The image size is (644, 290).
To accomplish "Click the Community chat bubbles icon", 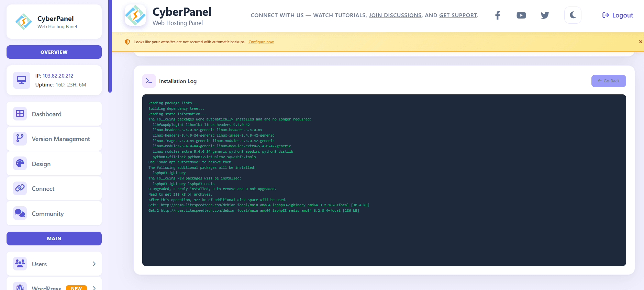I will point(20,213).
